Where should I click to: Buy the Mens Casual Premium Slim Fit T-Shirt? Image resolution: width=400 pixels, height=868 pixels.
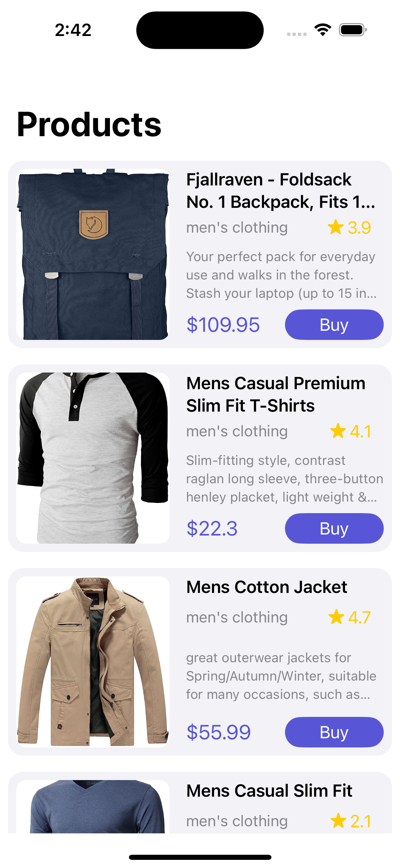pyautogui.click(x=334, y=528)
